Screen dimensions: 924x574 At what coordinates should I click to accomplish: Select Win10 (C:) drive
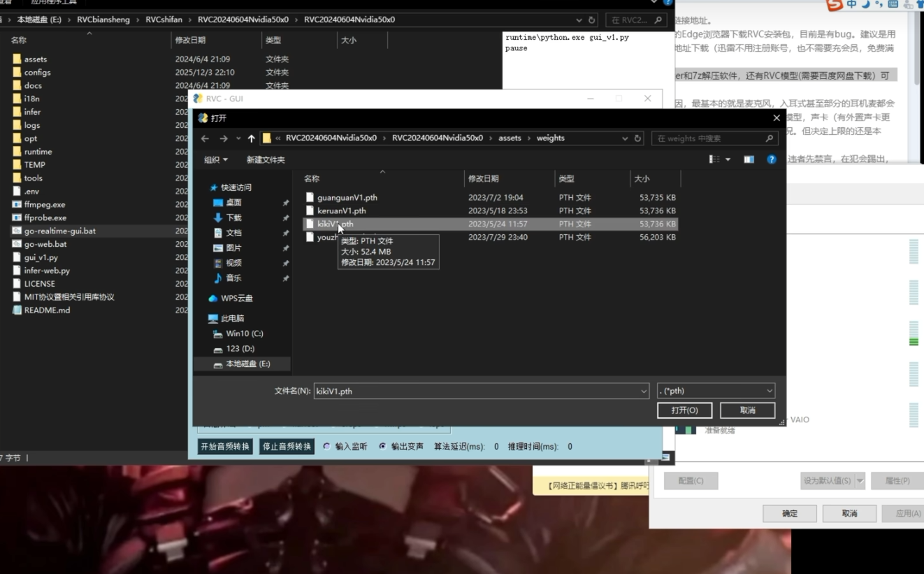coord(245,333)
